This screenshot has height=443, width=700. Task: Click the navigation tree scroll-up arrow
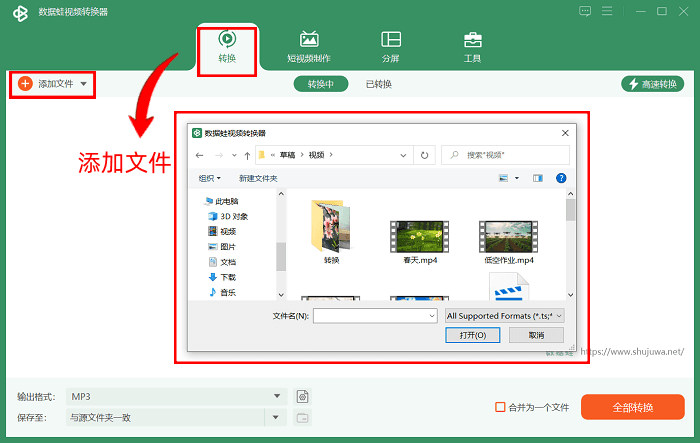tap(281, 194)
